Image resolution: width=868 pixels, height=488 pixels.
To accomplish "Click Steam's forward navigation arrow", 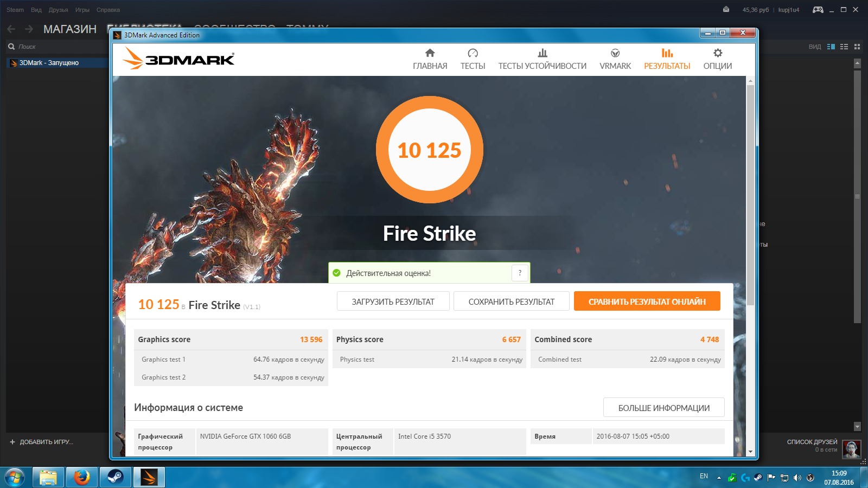I will tap(29, 29).
